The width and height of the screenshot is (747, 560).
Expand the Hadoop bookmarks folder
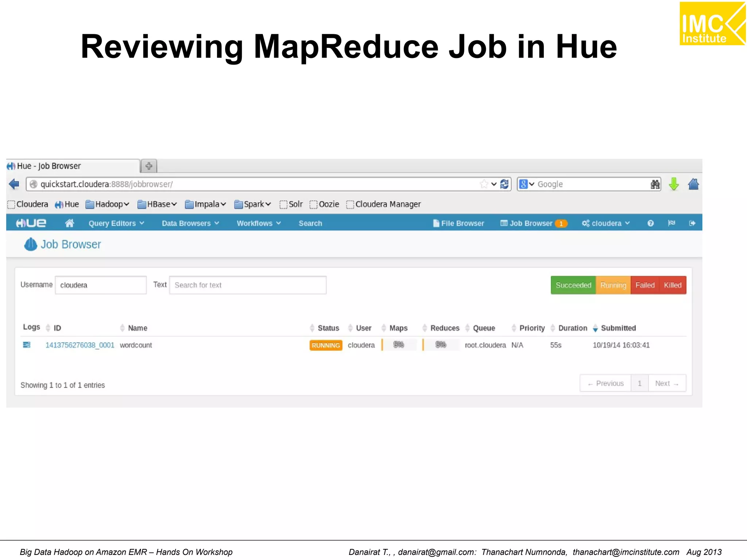(x=108, y=204)
